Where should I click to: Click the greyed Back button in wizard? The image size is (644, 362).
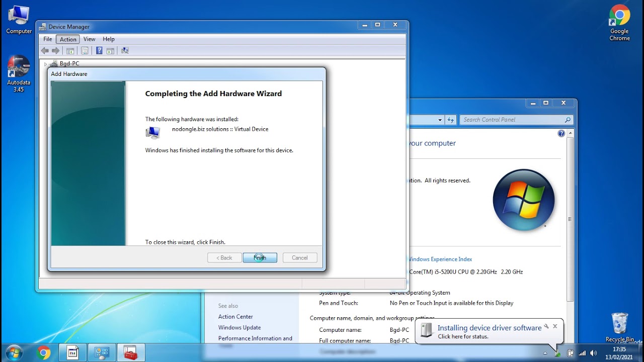pyautogui.click(x=224, y=257)
